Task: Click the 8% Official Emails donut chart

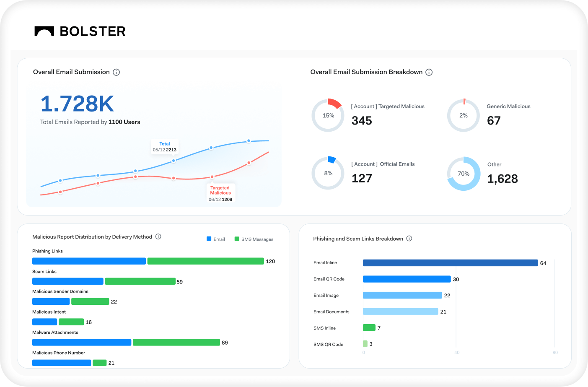Action: point(328,173)
